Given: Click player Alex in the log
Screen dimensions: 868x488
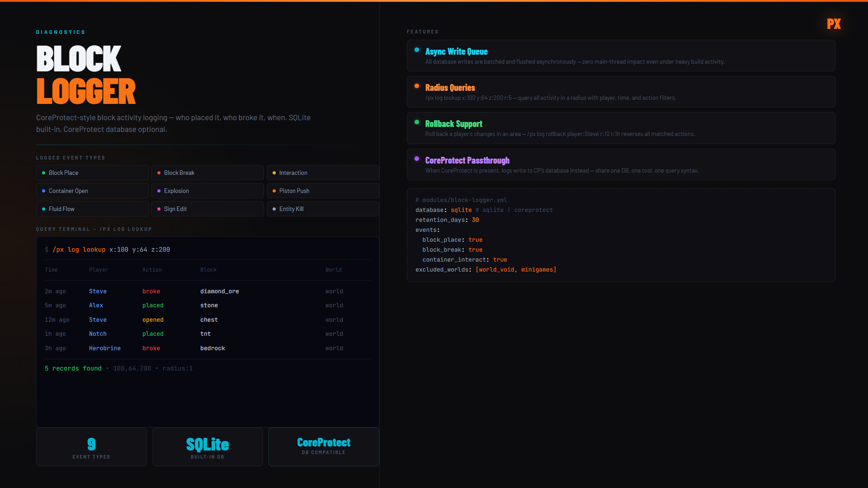Looking at the screenshot, I should tap(96, 305).
